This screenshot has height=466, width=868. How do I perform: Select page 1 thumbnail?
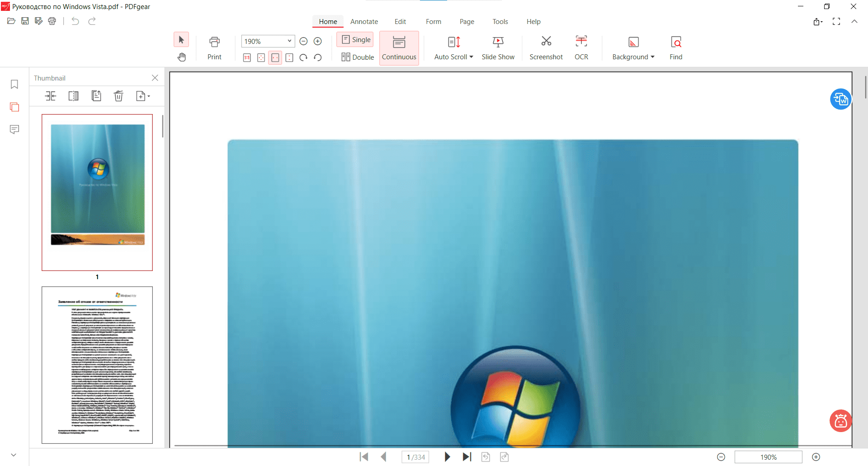click(97, 193)
